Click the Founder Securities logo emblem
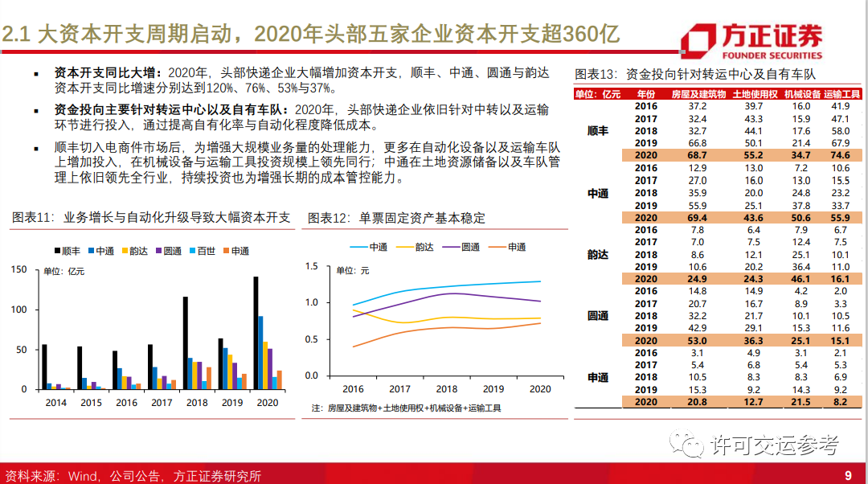Viewport: 868px width, 484px height. [698, 41]
